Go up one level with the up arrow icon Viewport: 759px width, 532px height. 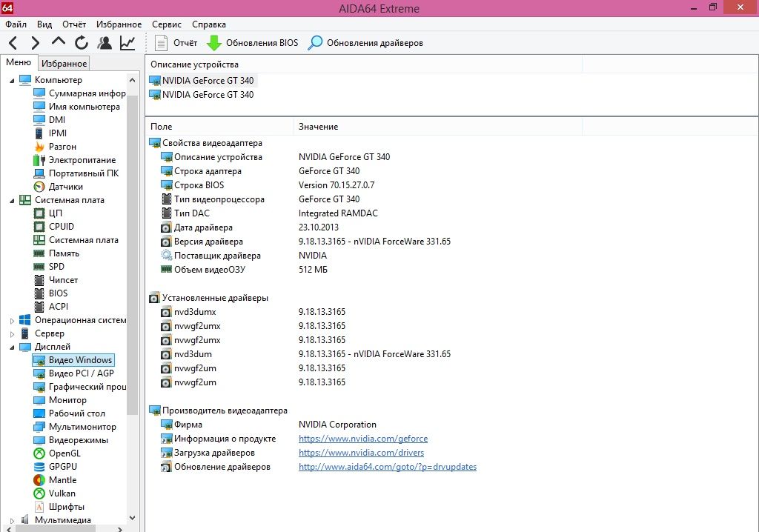tap(58, 42)
